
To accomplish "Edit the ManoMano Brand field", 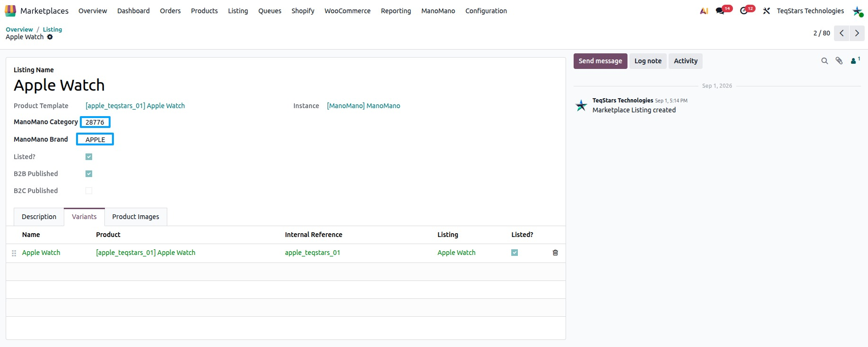I will [x=95, y=139].
